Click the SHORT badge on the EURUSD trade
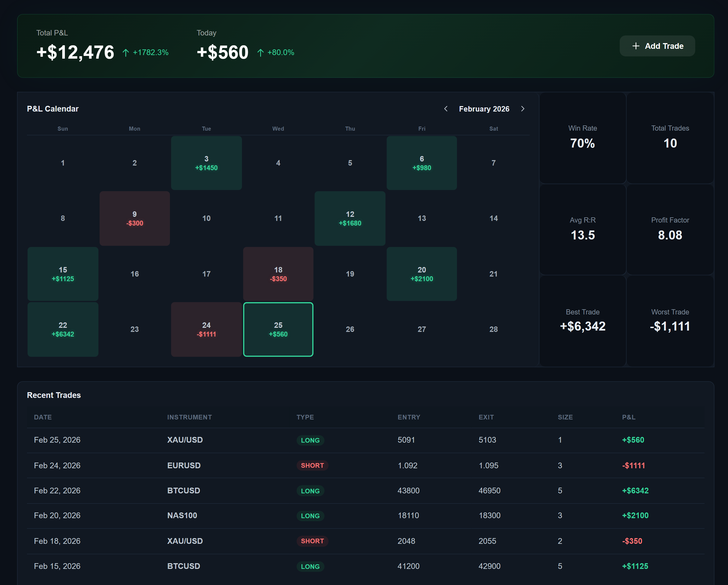The image size is (728, 585). pyautogui.click(x=312, y=465)
